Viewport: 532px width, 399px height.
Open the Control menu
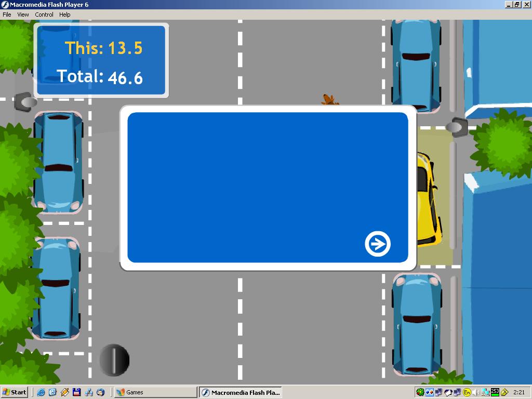(44, 15)
